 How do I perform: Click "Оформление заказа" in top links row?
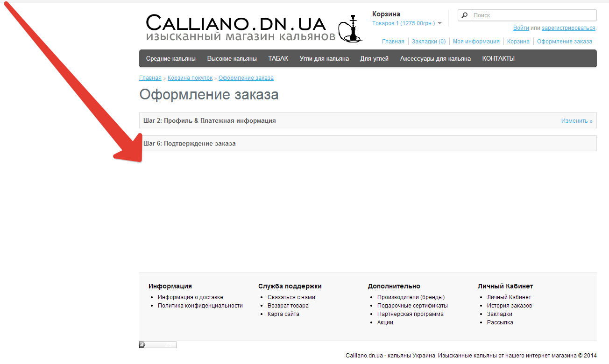pos(565,42)
